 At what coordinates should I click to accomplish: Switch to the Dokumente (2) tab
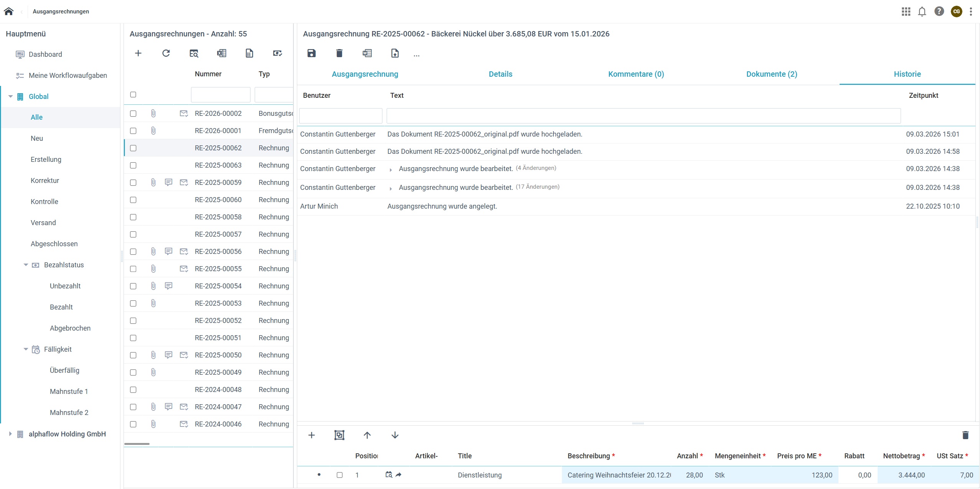(x=771, y=74)
